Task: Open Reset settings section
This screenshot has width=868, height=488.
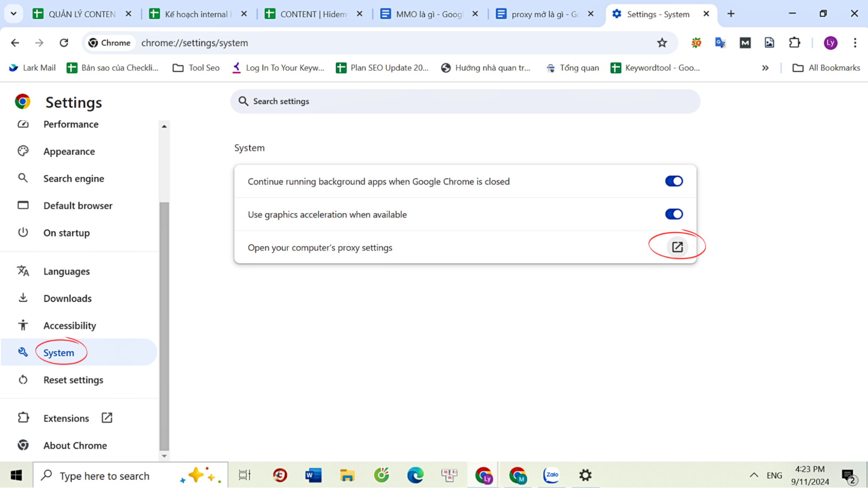Action: pyautogui.click(x=73, y=380)
